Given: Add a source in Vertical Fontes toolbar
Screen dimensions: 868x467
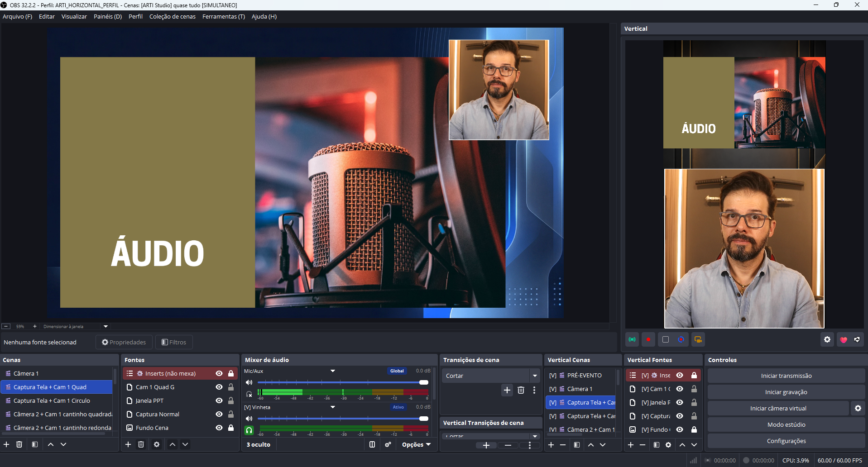Looking at the screenshot, I should coord(631,445).
